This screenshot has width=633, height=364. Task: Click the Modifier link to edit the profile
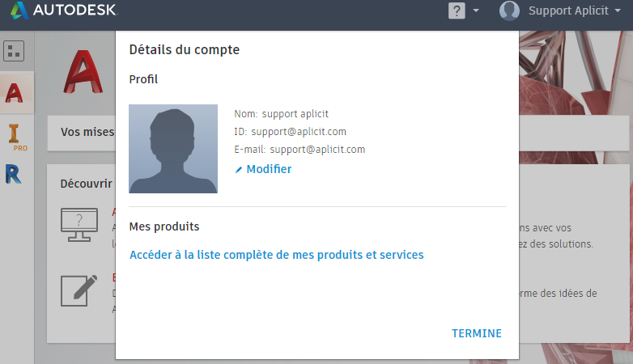tap(269, 169)
